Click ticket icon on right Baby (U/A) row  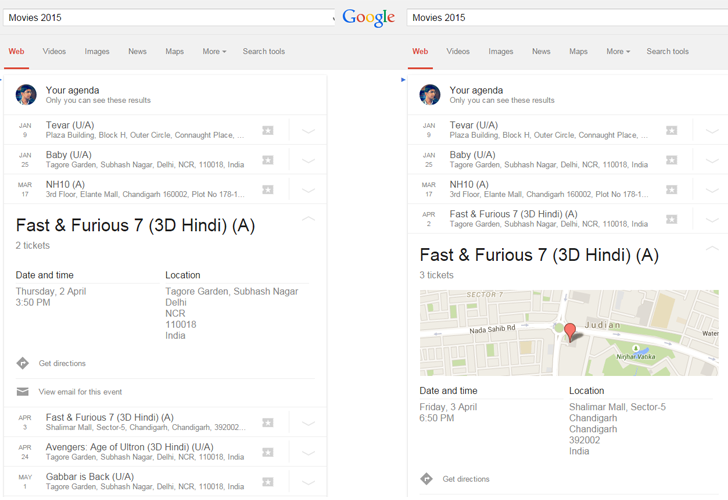(671, 160)
